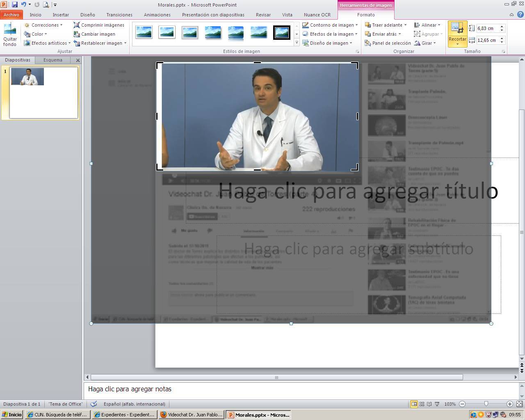This screenshot has height=420, width=525.
Task: Open the Customize Quick Access Toolbar arrow
Action: tap(55, 5)
